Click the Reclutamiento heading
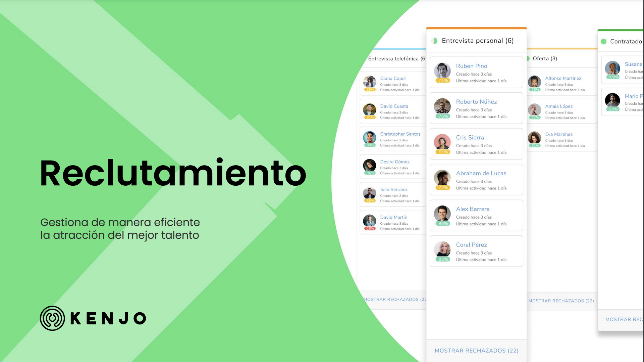Image resolution: width=644 pixels, height=362 pixels. click(173, 173)
